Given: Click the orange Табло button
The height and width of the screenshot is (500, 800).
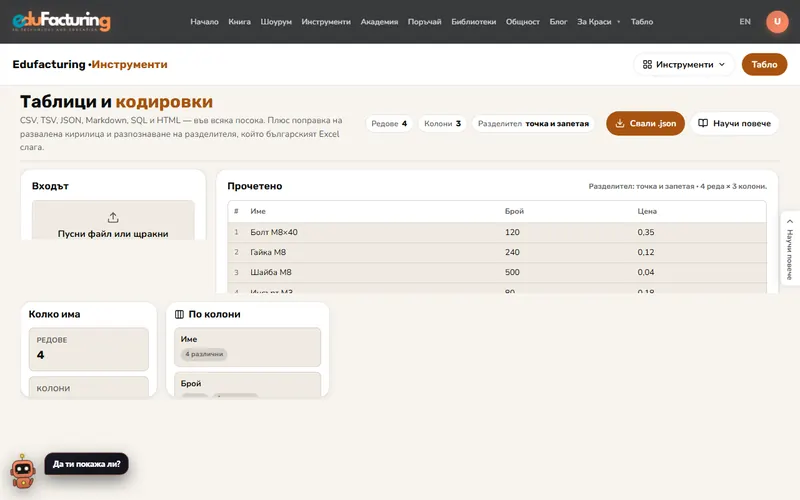Looking at the screenshot, I should pyautogui.click(x=764, y=64).
